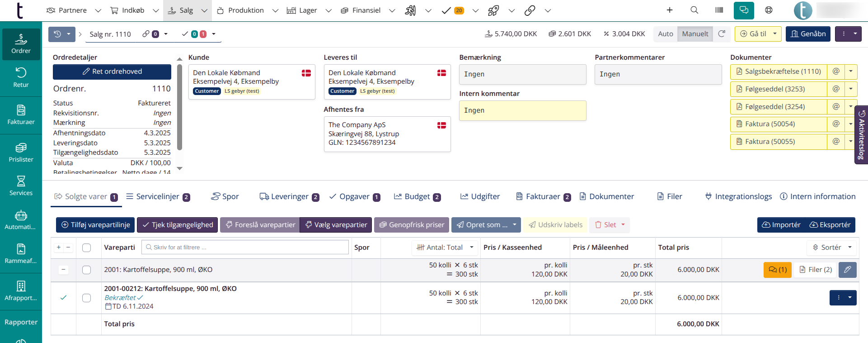
Task: Click the plus icon in top bar
Action: pyautogui.click(x=670, y=10)
